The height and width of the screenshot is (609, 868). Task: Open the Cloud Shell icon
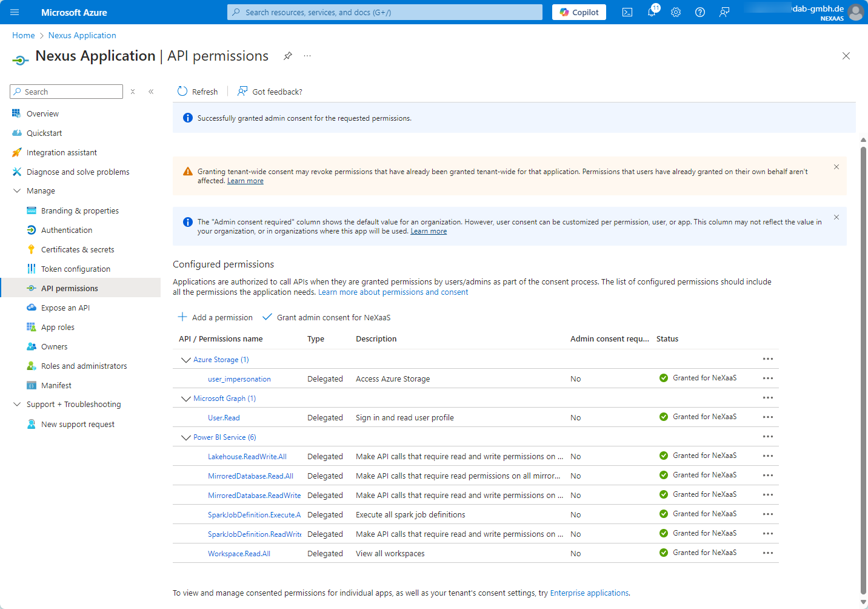[627, 12]
